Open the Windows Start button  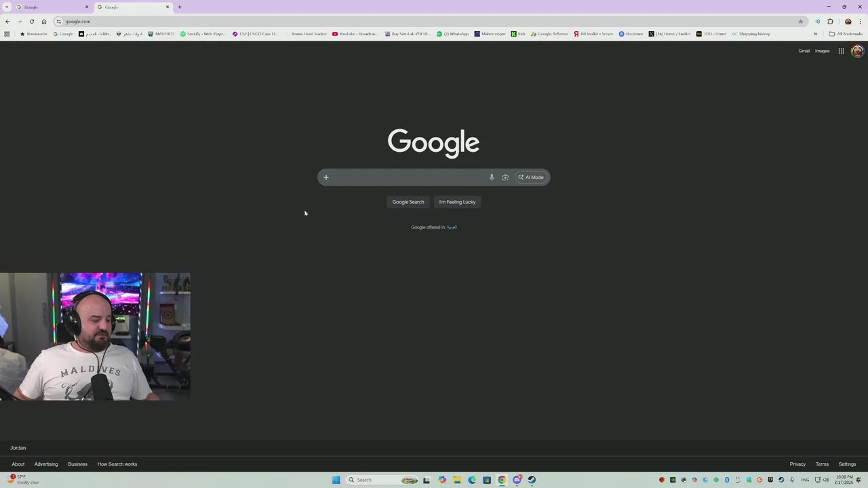pyautogui.click(x=336, y=480)
